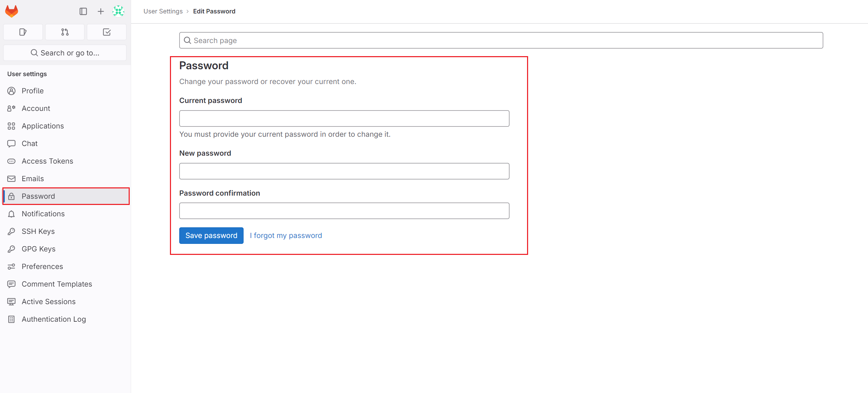Screen dimensions: 868x393
Task: Click I forgot my password link
Action: (286, 235)
